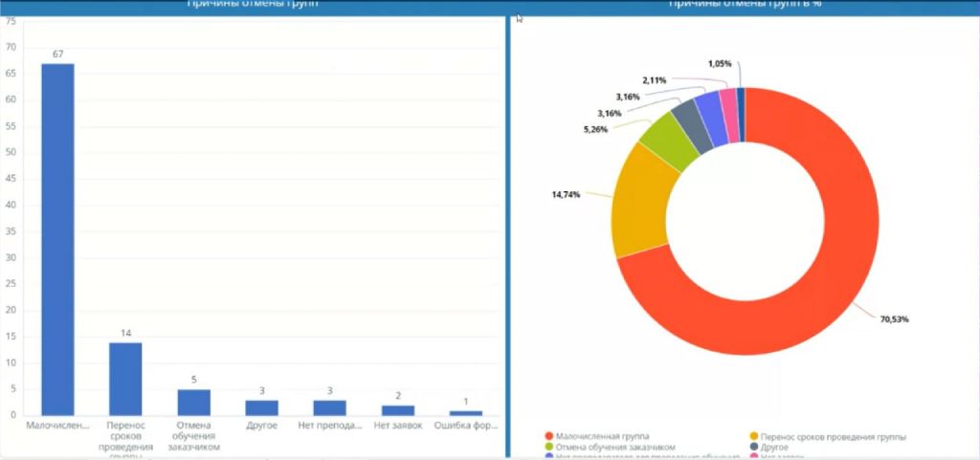This screenshot has height=460, width=980.
Task: Click the value label 67 above the bar
Action: 58,55
